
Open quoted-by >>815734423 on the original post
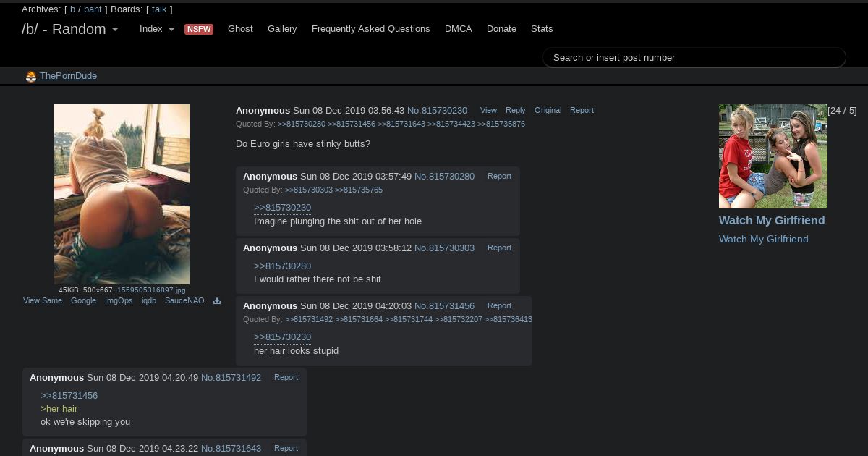coord(451,124)
